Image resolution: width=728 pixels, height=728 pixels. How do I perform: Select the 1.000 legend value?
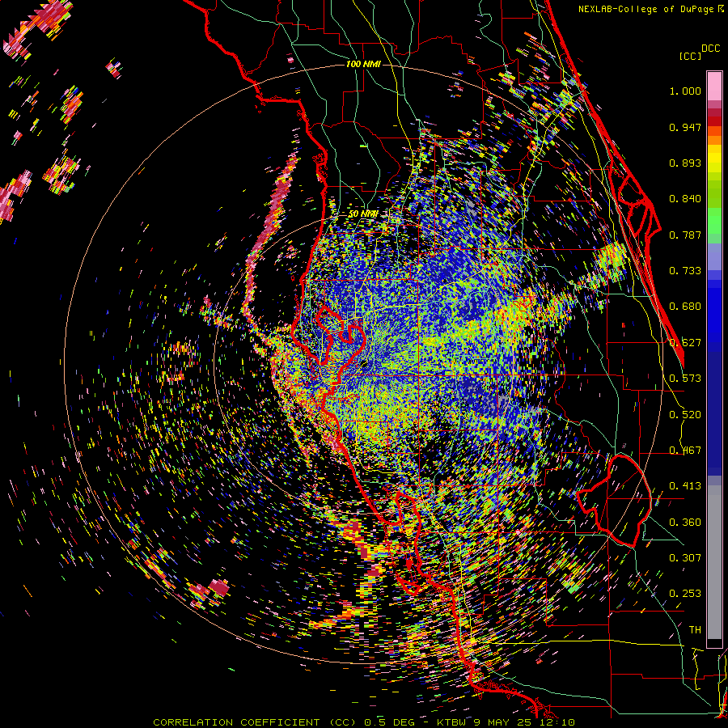point(685,91)
